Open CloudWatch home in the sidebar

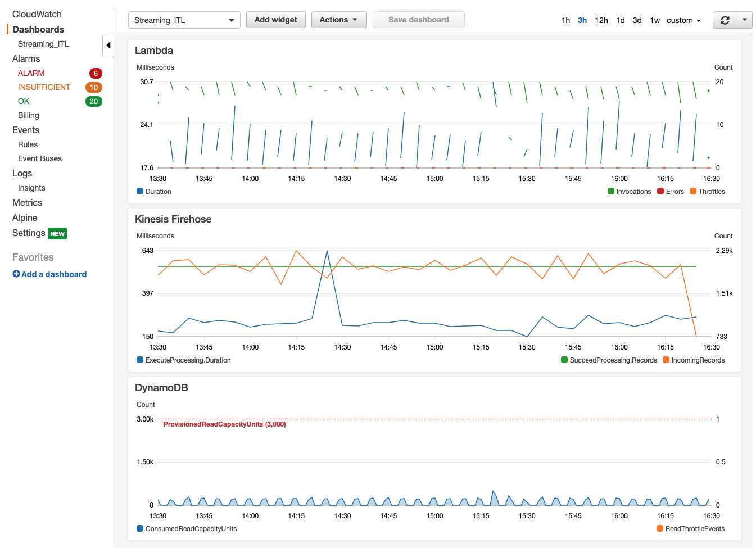(x=37, y=14)
